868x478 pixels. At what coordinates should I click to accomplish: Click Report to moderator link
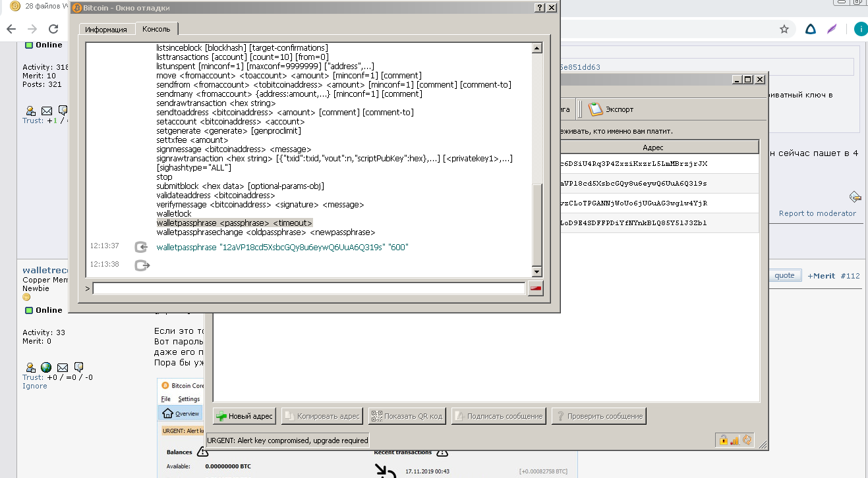coord(817,213)
